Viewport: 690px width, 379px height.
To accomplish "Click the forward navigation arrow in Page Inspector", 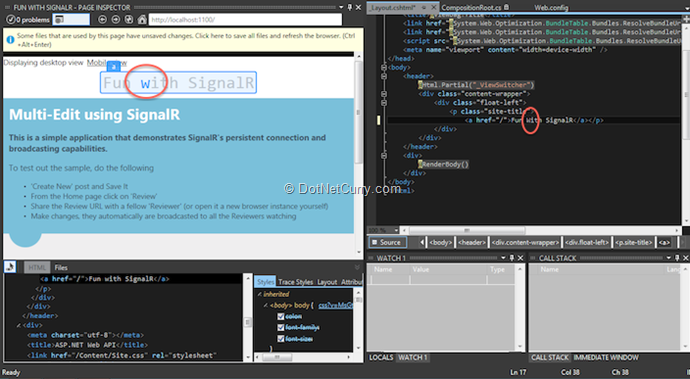I will coord(116,19).
